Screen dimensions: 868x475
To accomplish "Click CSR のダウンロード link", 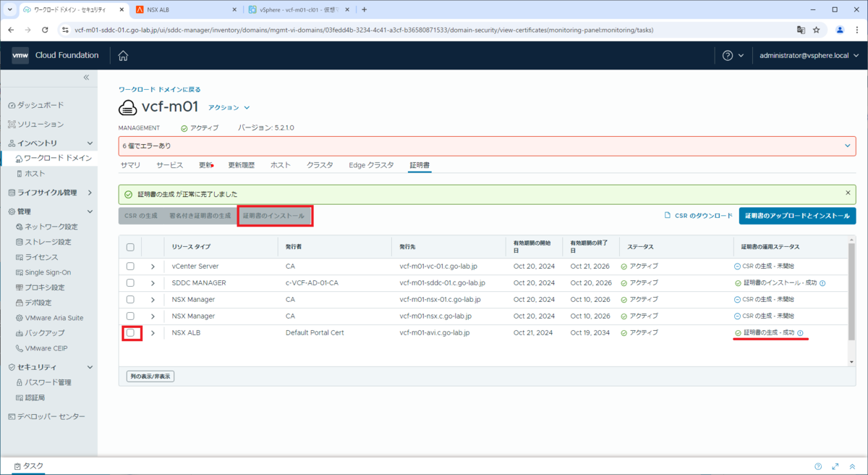I will pyautogui.click(x=699, y=216).
